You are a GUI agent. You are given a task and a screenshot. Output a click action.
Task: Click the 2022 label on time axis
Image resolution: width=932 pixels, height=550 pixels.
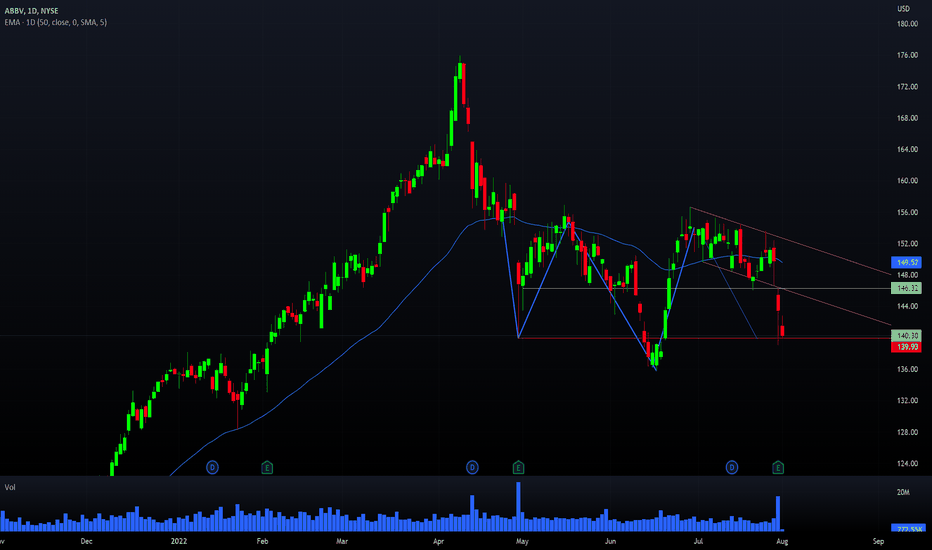(179, 541)
